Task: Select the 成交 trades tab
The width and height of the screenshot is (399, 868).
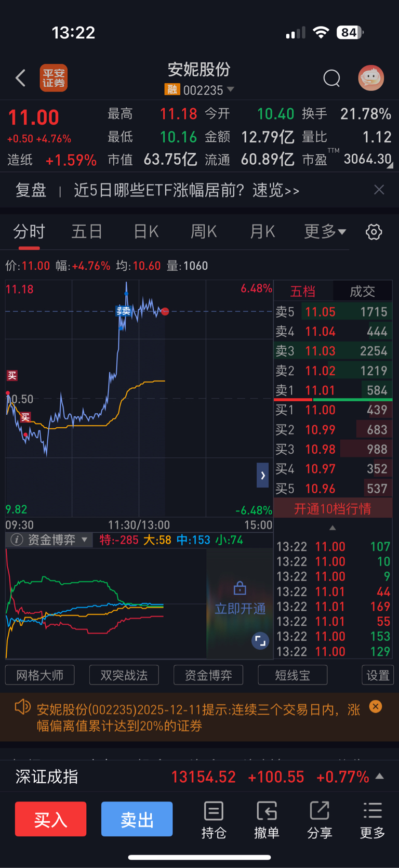Action: point(362,291)
